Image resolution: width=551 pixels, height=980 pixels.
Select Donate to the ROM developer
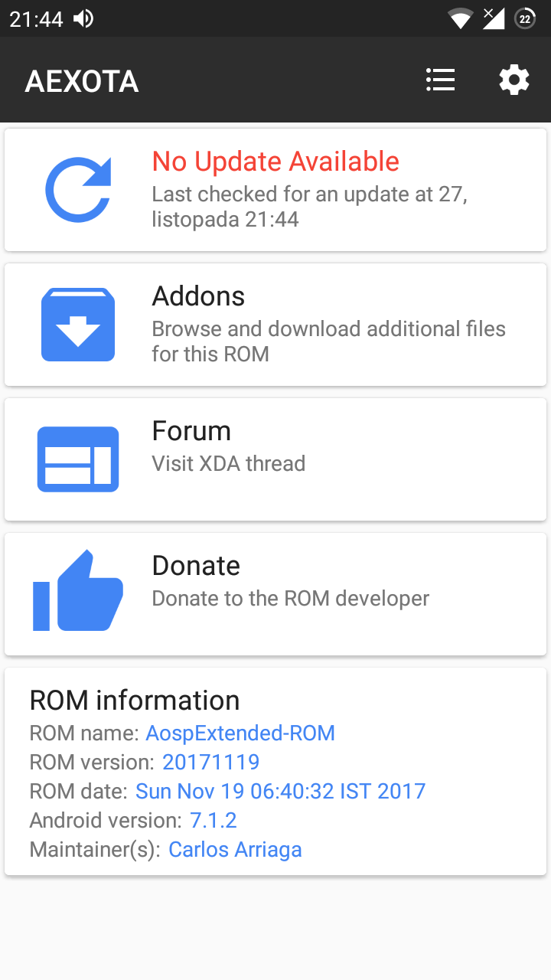[x=290, y=598]
